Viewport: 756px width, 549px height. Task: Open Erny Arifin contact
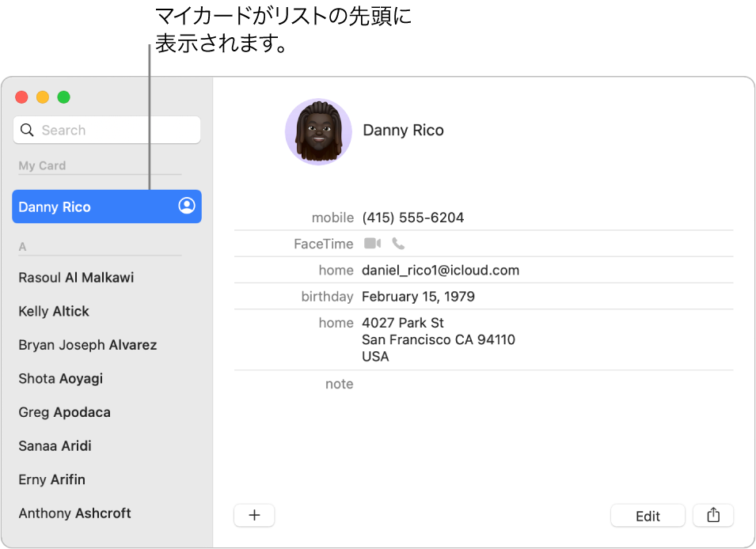coord(52,479)
